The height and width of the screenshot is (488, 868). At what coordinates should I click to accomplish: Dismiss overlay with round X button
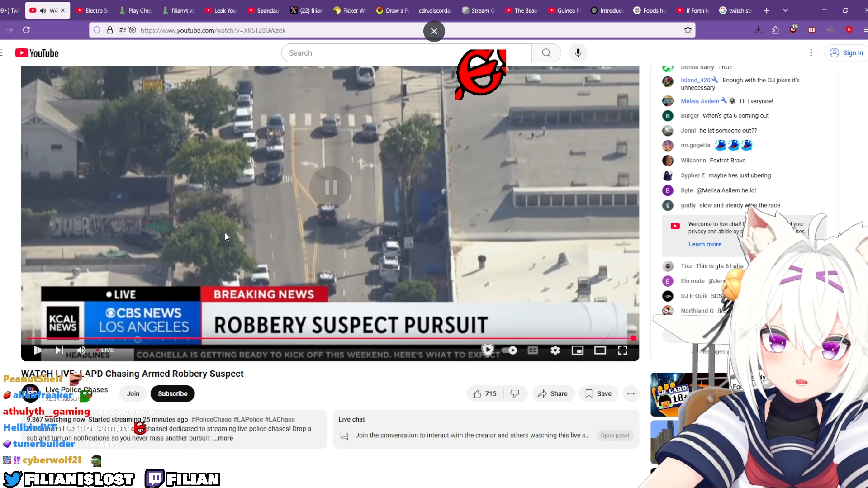(434, 31)
